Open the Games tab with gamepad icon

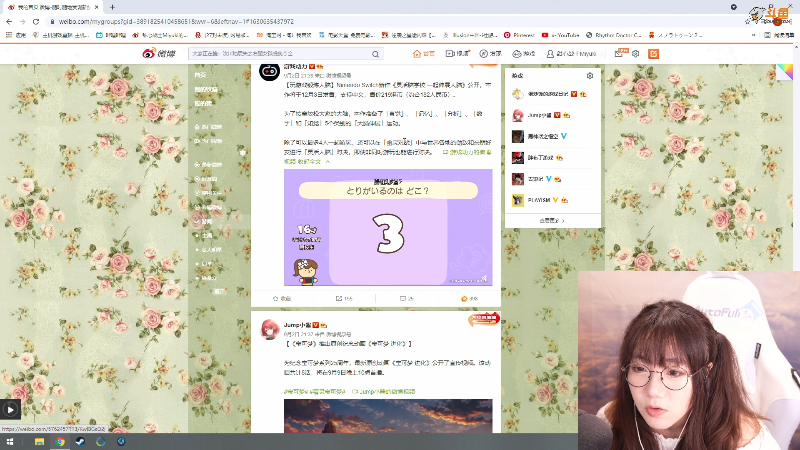[x=523, y=54]
